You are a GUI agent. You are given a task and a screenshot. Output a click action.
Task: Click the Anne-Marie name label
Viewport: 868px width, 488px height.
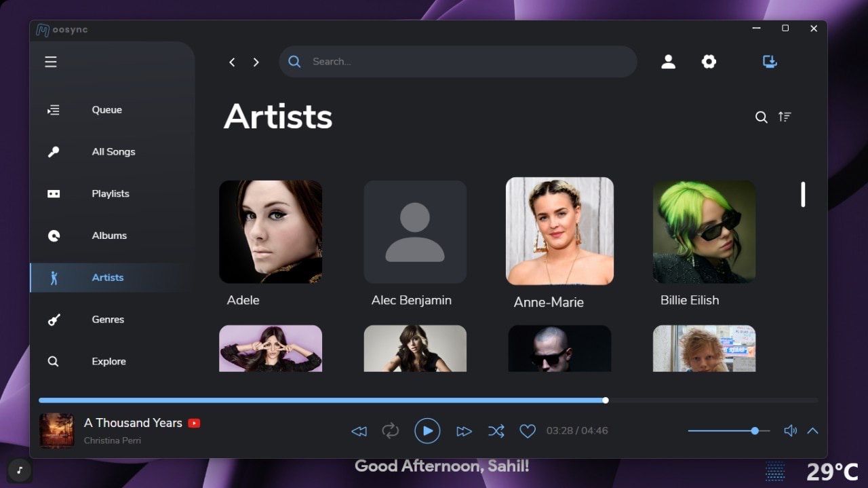click(x=549, y=303)
